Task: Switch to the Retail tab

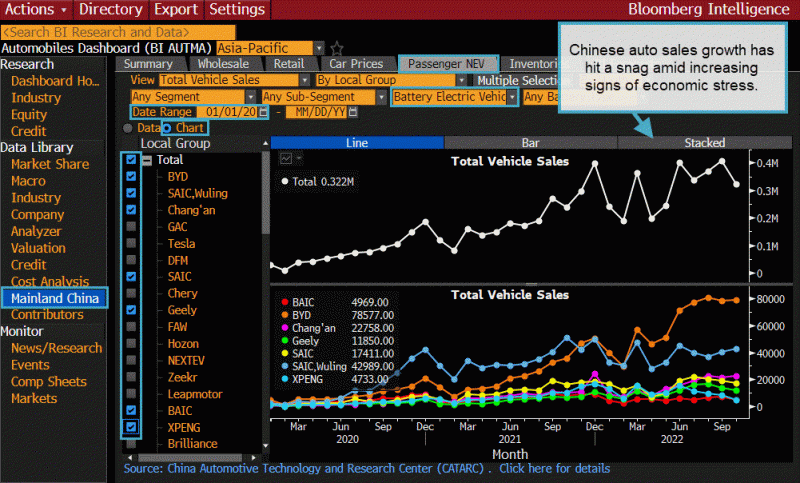Action: click(289, 64)
